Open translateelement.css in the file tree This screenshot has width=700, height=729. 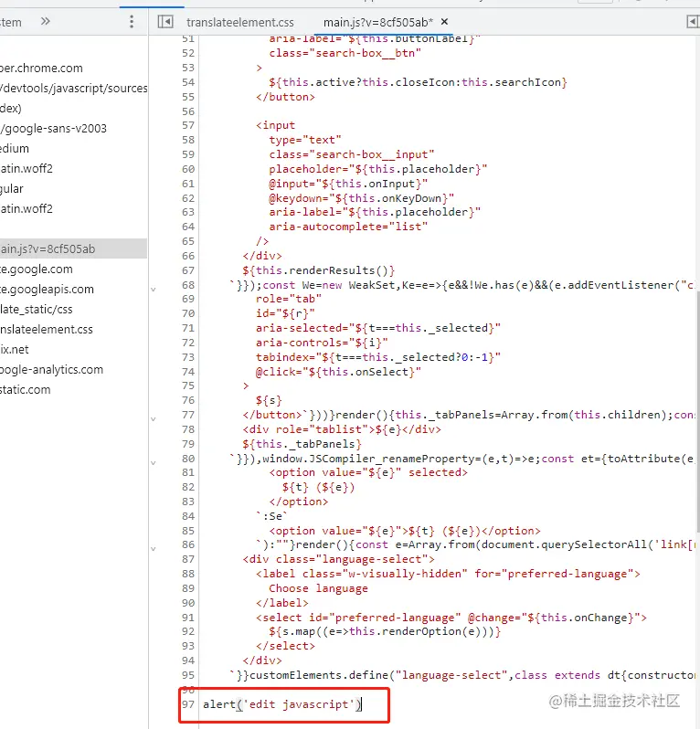(x=47, y=329)
